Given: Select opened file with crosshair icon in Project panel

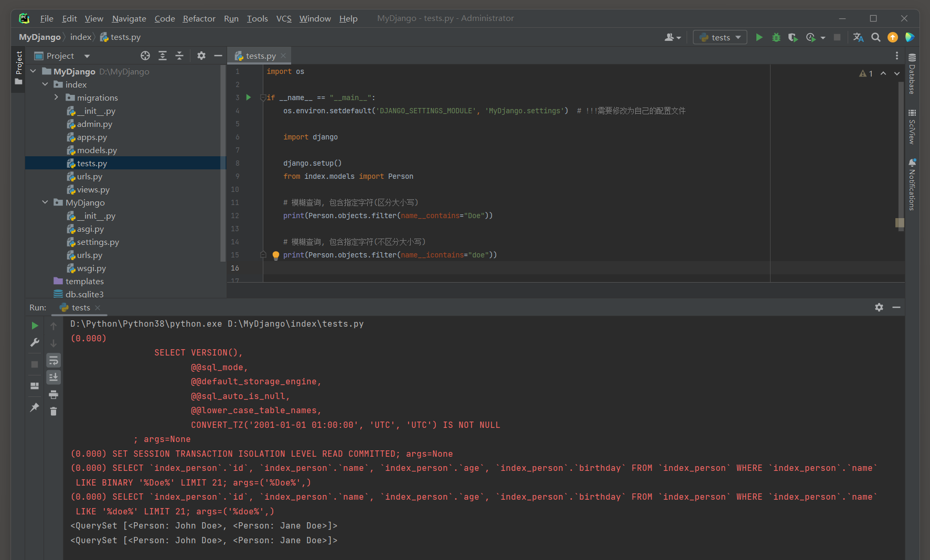Looking at the screenshot, I should click(145, 56).
